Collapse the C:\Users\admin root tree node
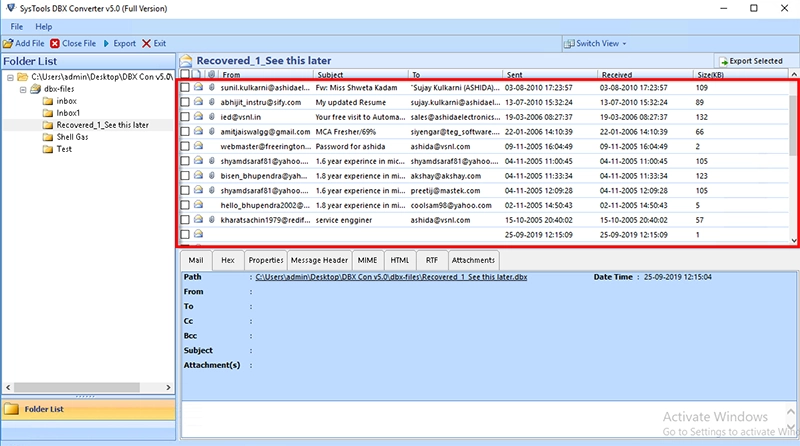This screenshot has width=800, height=446. pos(10,78)
